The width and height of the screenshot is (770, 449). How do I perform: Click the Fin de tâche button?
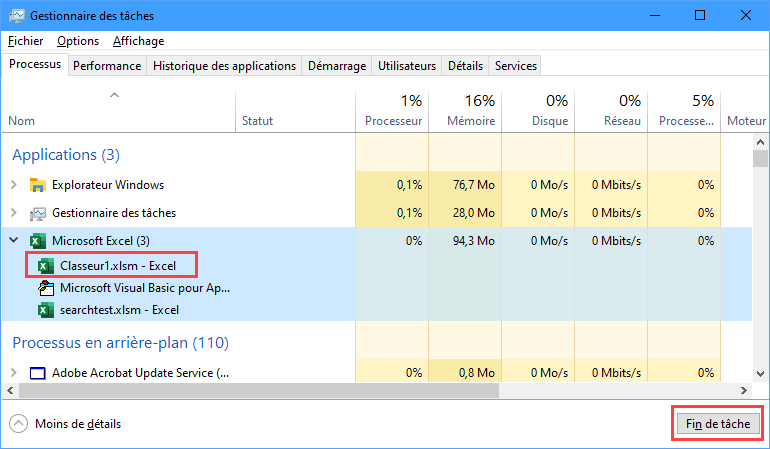tap(718, 423)
